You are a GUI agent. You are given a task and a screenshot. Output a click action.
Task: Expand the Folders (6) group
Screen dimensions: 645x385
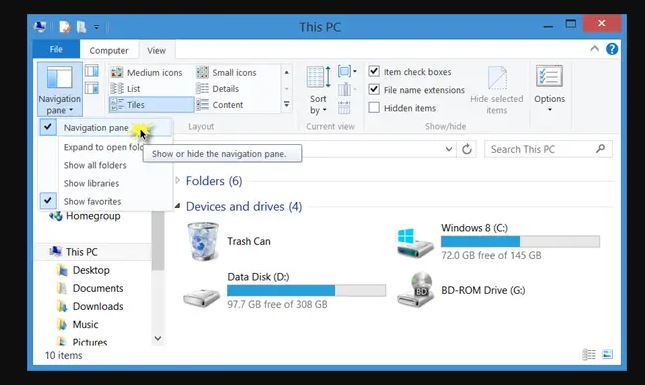pyautogui.click(x=177, y=180)
